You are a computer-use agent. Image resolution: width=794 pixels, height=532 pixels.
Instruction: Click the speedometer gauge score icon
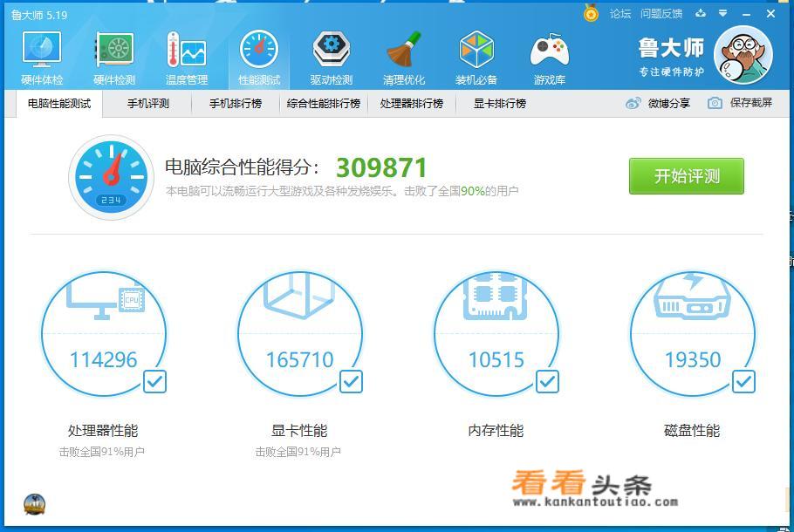(111, 177)
